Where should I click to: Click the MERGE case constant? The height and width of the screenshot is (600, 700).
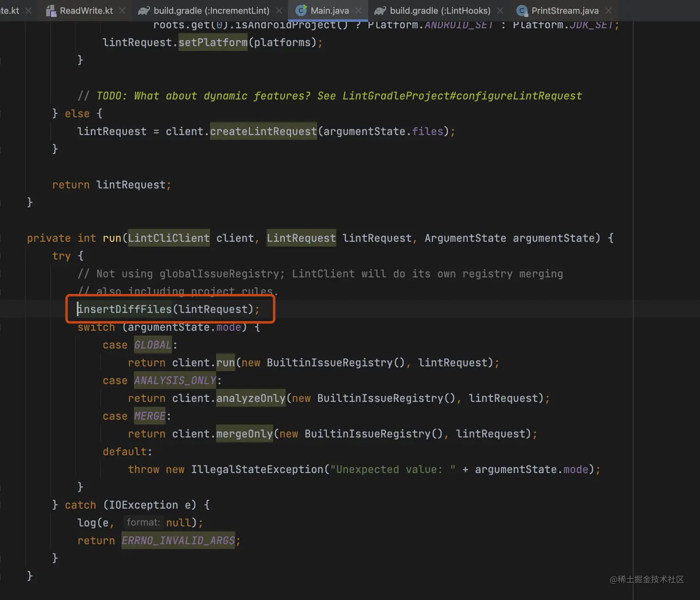150,416
